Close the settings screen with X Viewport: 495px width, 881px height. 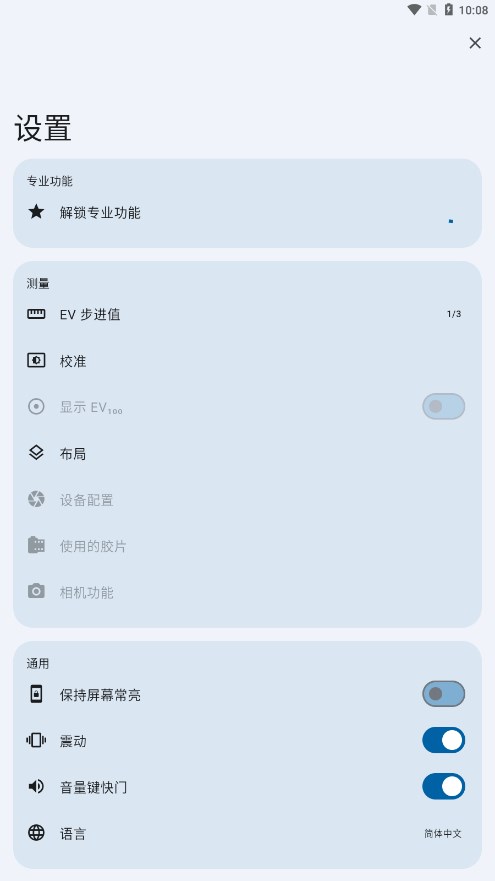click(475, 43)
